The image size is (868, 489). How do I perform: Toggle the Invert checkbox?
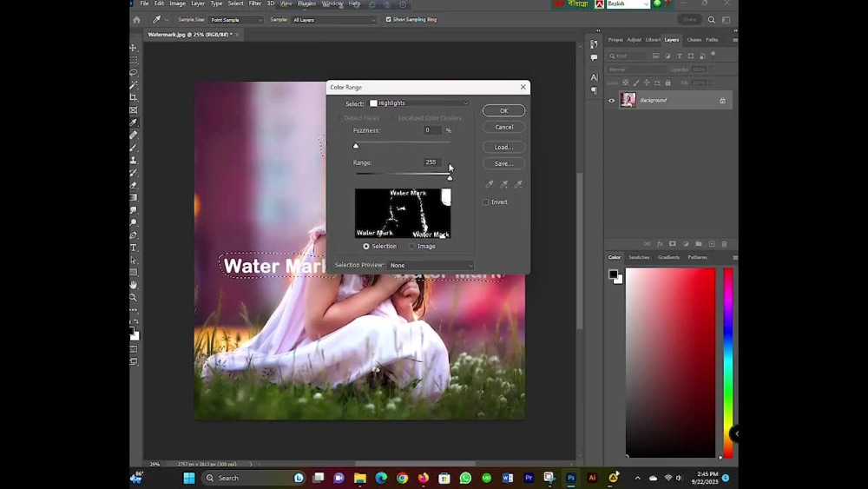point(485,202)
